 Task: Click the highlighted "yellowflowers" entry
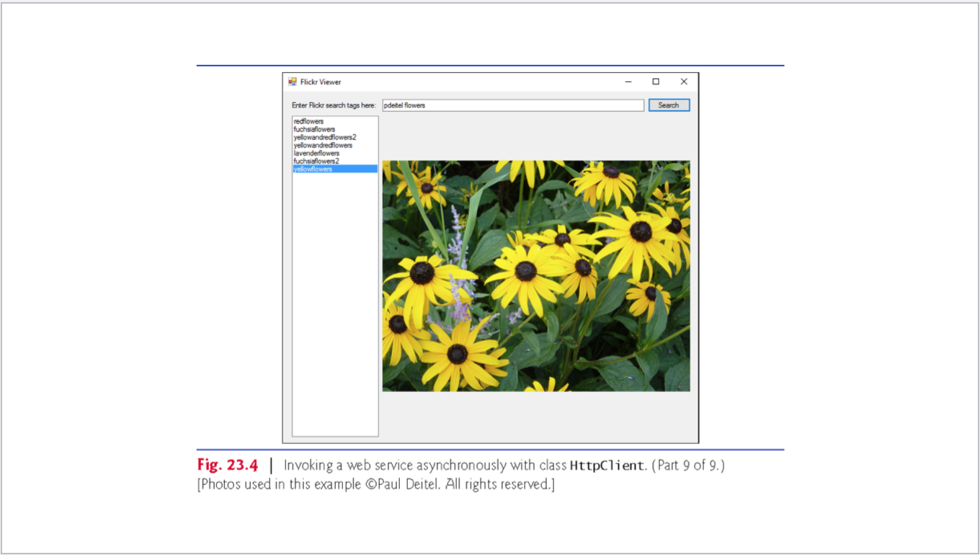click(x=311, y=169)
